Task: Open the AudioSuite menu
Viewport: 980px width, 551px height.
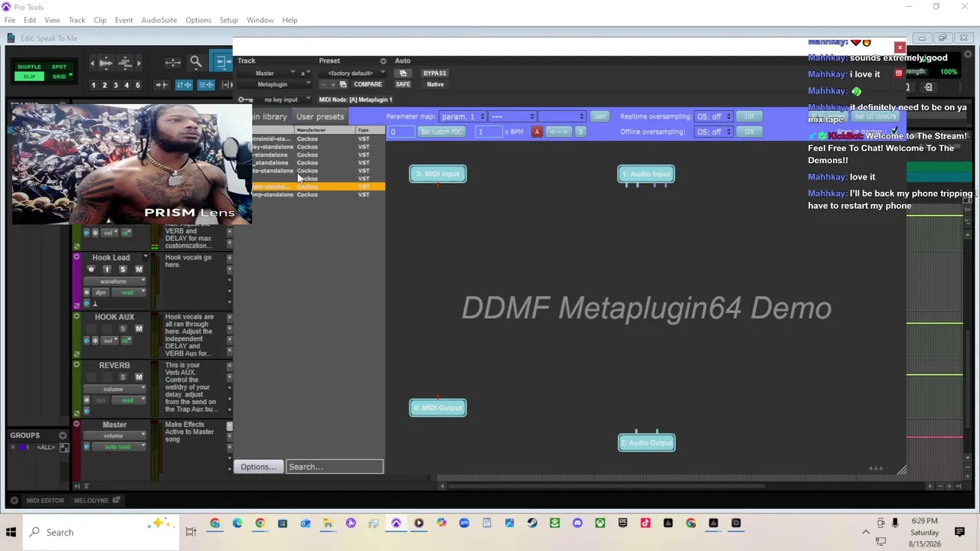Action: [x=158, y=20]
